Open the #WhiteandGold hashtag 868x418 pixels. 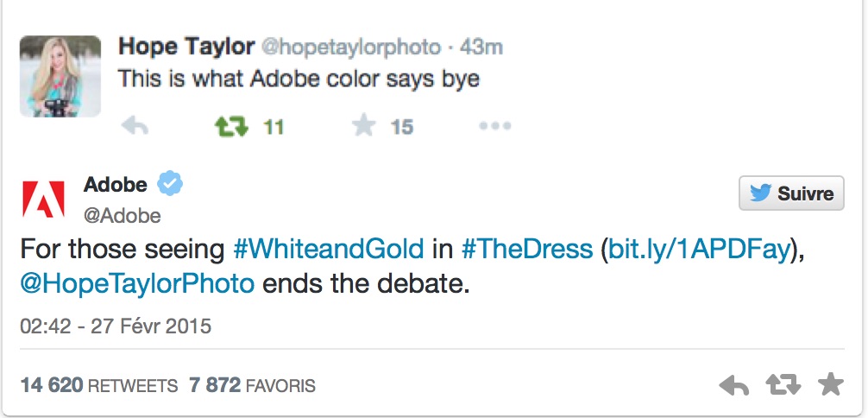coord(329,250)
